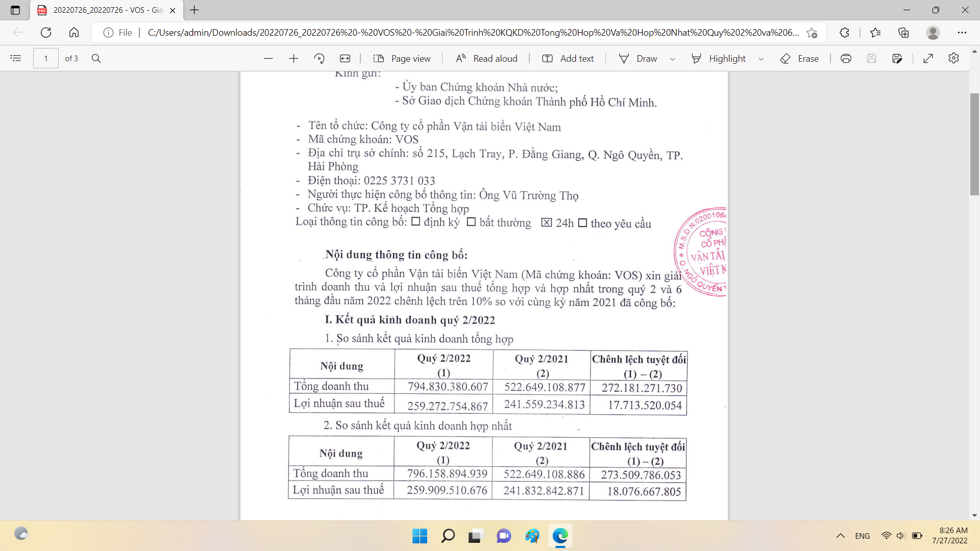Zoom in with the plus icon
Image resolution: width=980 pixels, height=551 pixels.
point(293,59)
